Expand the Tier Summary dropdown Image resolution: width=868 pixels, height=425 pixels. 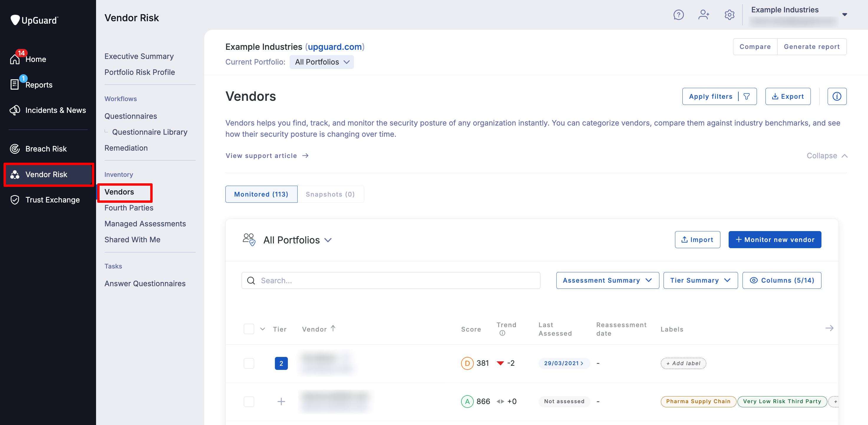coord(700,280)
